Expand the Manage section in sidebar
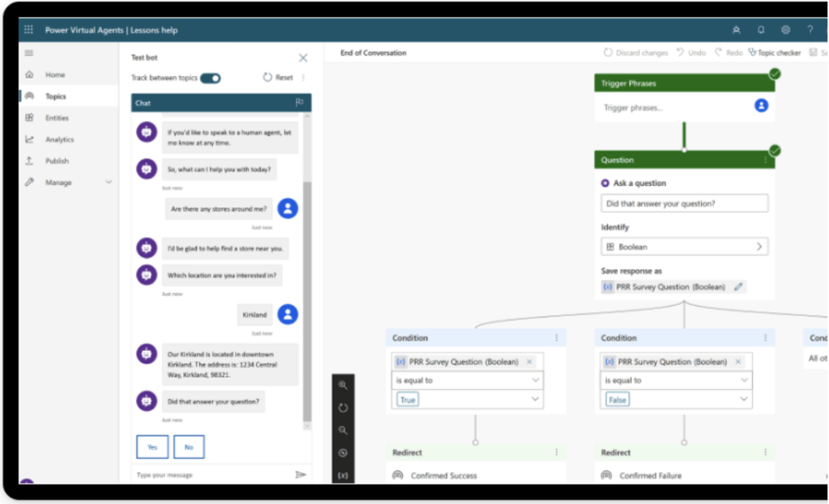The image size is (829, 504). [x=108, y=183]
